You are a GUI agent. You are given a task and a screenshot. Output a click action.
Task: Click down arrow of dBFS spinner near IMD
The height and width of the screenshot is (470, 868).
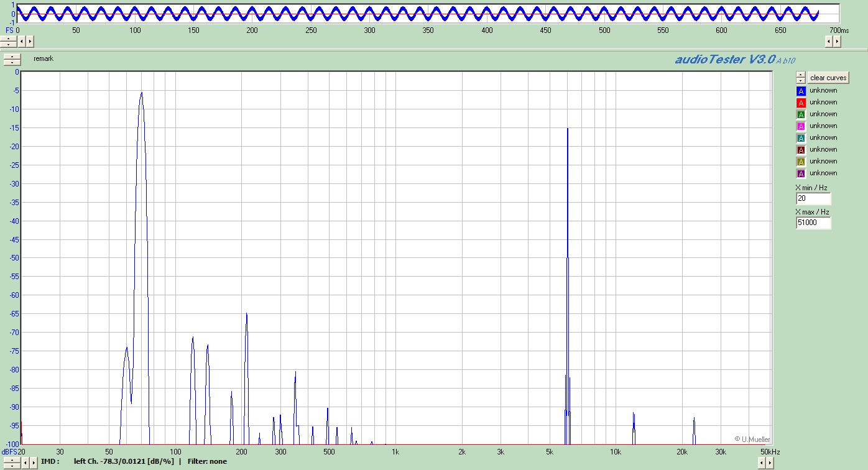(x=12, y=465)
